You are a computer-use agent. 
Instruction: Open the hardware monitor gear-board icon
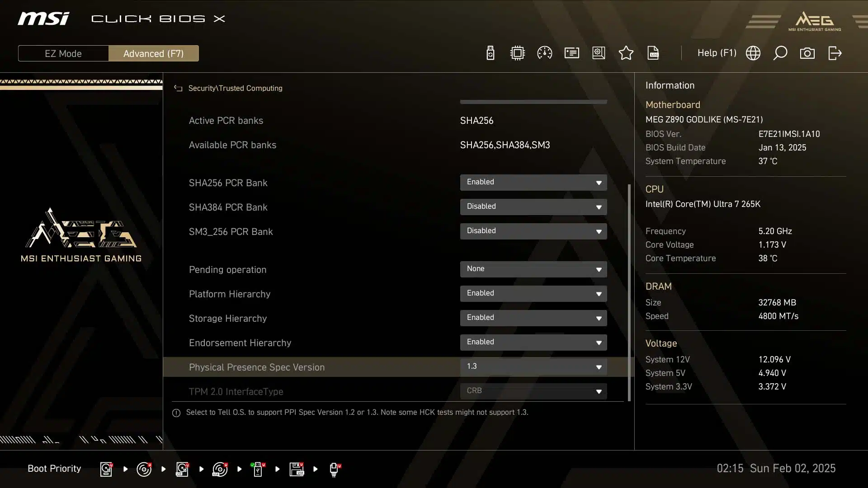tap(599, 53)
